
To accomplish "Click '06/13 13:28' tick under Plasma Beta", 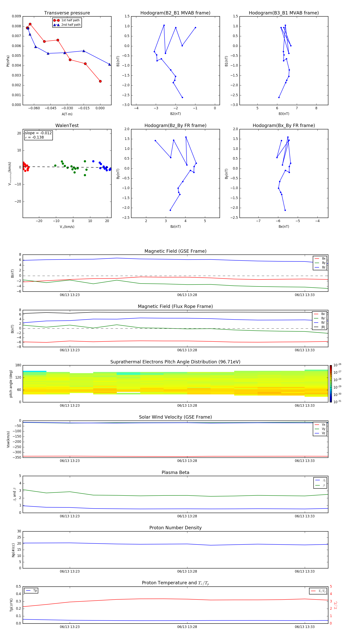I will (x=187, y=516).
